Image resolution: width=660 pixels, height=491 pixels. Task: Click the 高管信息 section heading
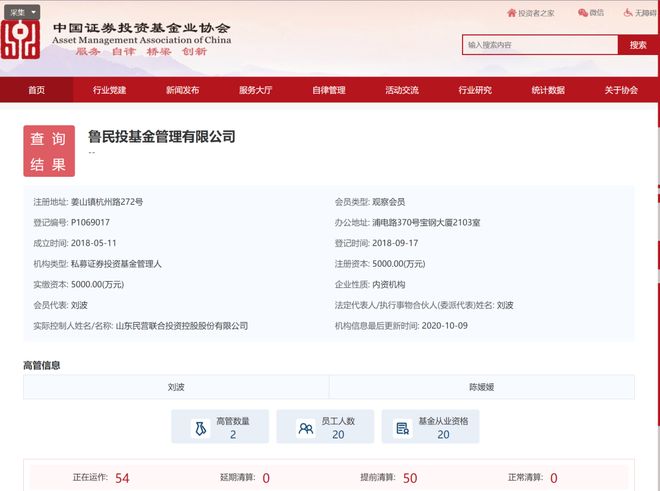(x=42, y=365)
